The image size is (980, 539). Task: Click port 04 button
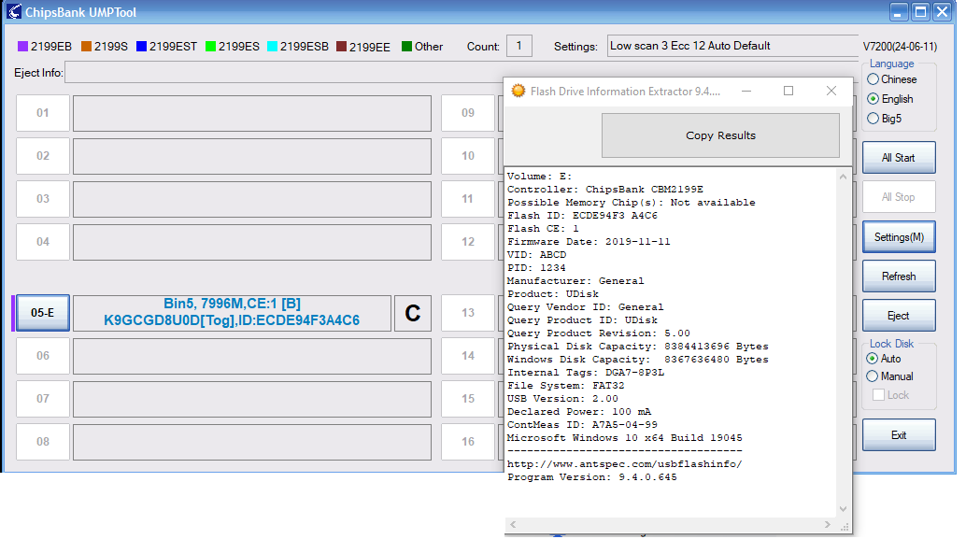tap(42, 242)
